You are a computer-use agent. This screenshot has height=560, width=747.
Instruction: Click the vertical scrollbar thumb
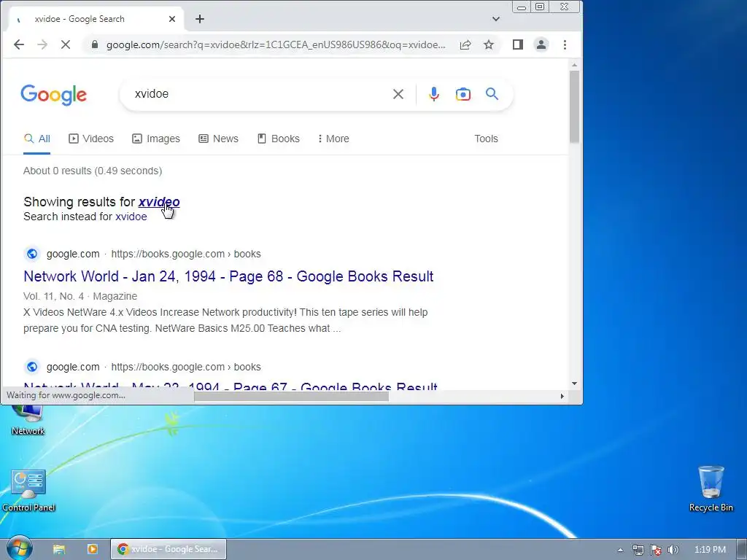574,106
